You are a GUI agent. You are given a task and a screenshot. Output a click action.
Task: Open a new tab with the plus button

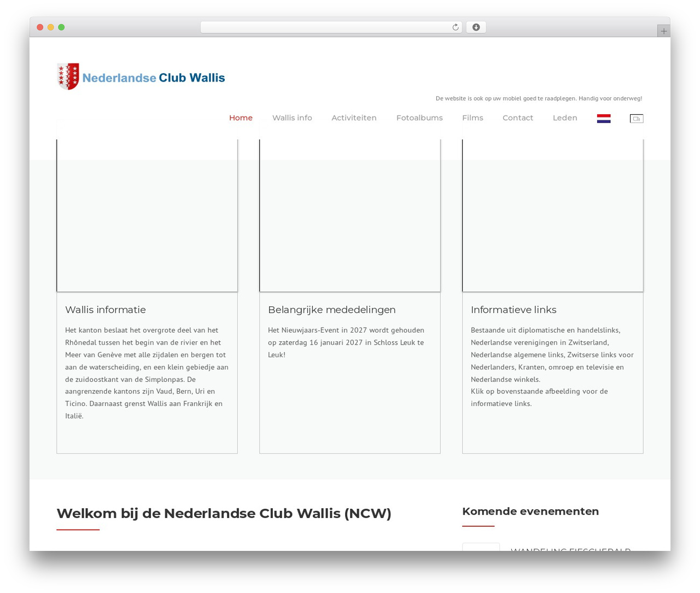click(663, 31)
